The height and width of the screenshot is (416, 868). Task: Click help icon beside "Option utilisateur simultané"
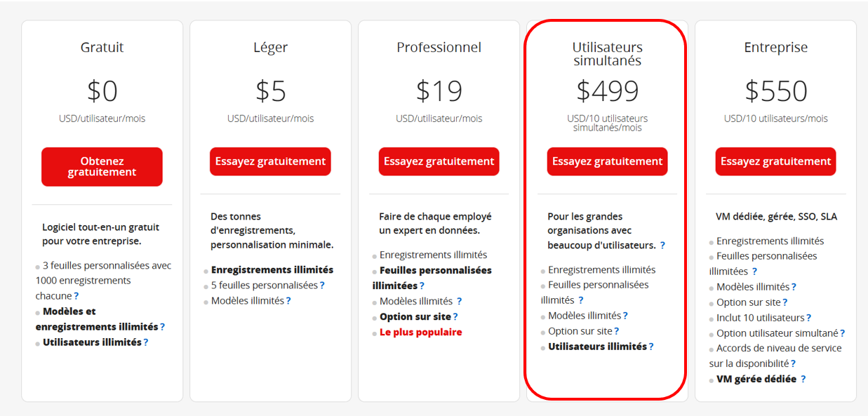click(842, 333)
